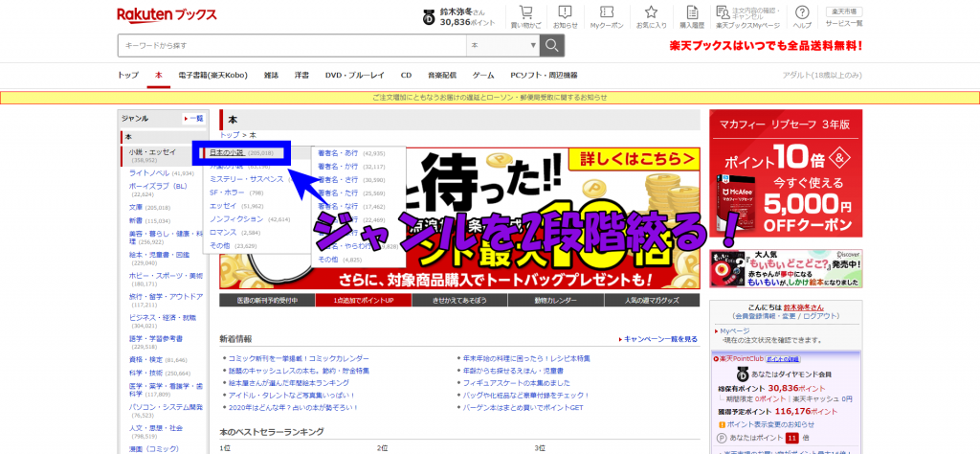Select the 1点追加でポイントUP banner tab
This screenshot has height=454, width=980.
(363, 300)
